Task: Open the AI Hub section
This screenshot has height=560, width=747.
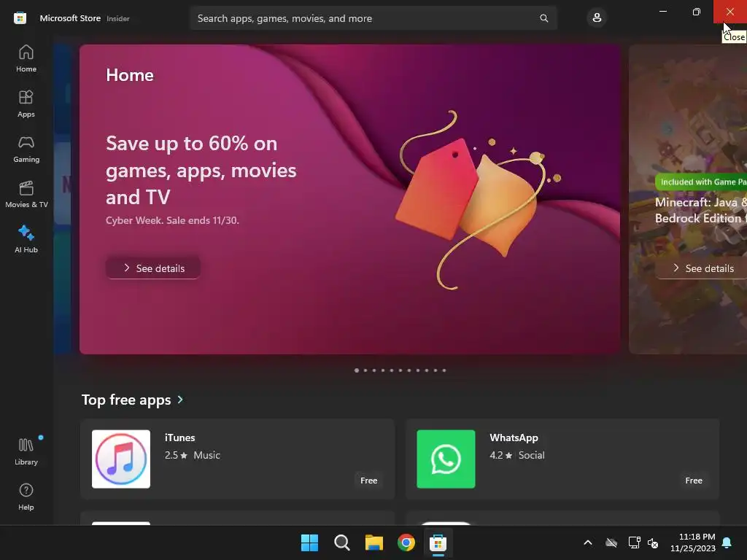Action: [x=26, y=239]
